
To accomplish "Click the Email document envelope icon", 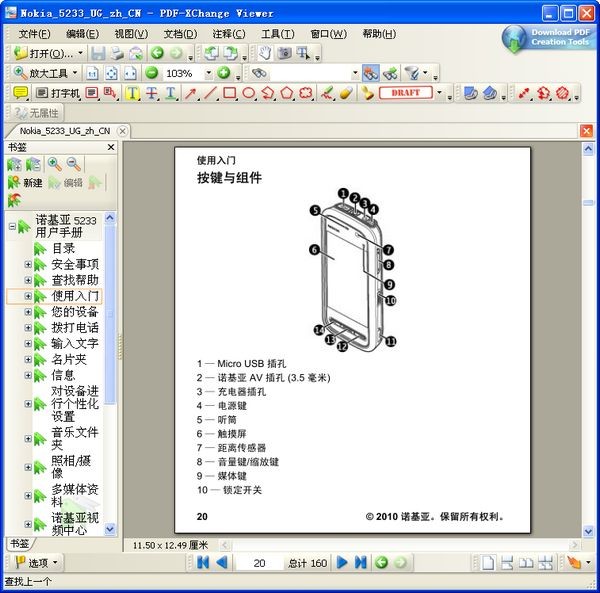I will point(135,53).
